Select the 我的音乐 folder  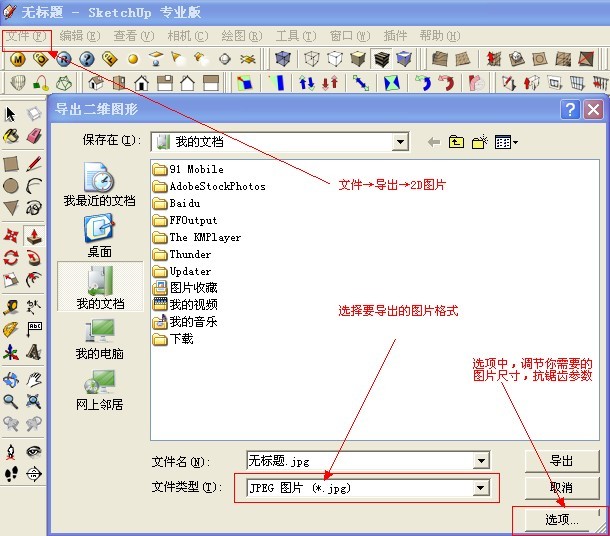(185, 322)
